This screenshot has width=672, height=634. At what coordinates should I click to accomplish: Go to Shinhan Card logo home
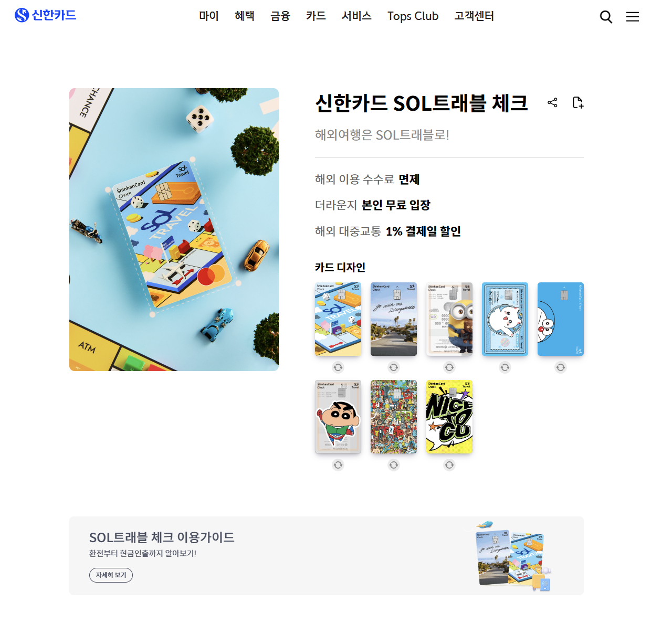click(x=46, y=15)
